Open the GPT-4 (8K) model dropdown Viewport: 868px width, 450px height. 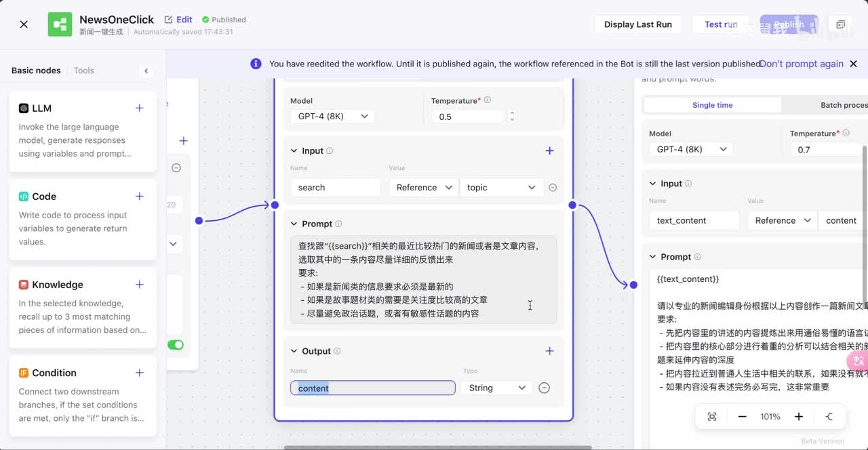(x=333, y=117)
